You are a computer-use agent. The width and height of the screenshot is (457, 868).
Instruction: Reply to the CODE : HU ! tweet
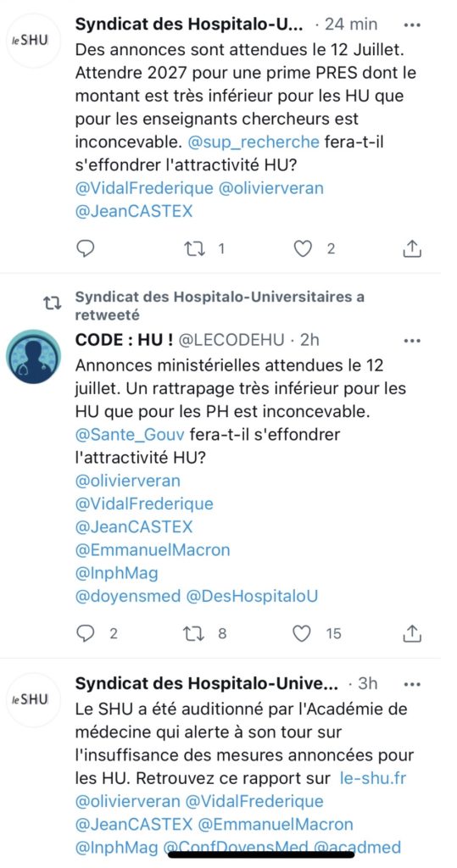coord(85,633)
